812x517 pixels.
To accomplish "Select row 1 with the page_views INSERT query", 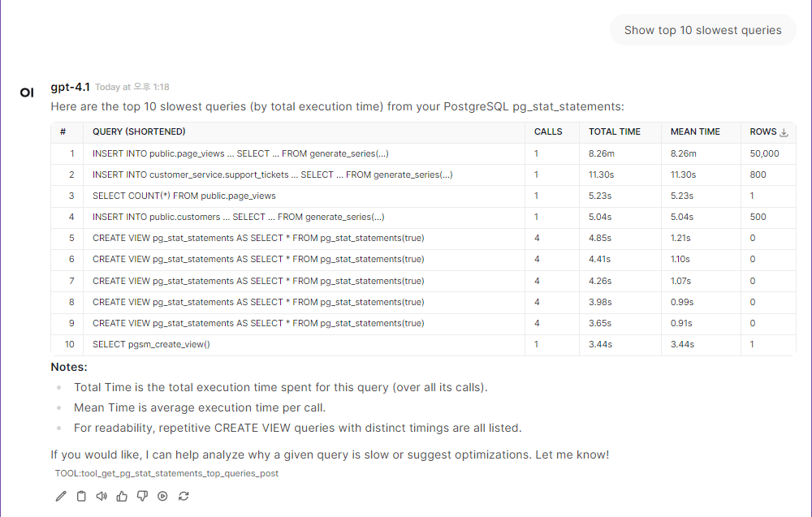I will point(242,153).
